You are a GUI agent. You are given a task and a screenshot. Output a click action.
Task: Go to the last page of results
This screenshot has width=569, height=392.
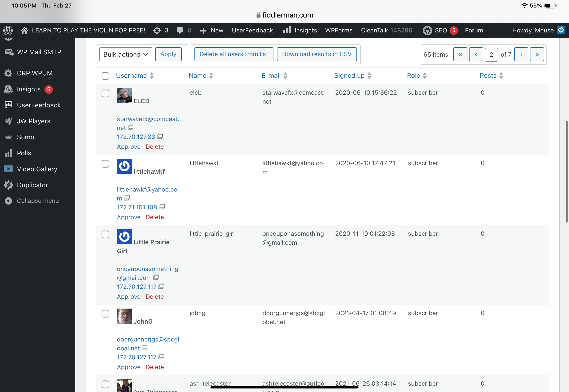(x=537, y=55)
